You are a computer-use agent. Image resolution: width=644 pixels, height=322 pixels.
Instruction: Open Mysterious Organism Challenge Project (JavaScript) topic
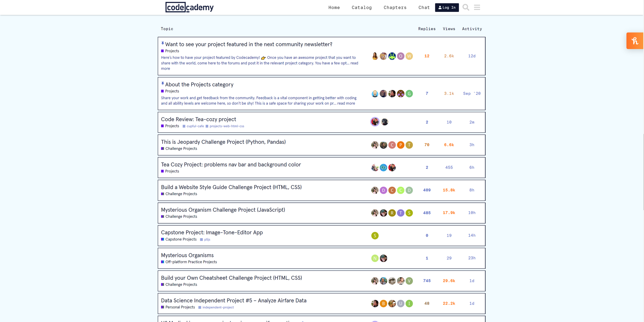[x=223, y=210]
